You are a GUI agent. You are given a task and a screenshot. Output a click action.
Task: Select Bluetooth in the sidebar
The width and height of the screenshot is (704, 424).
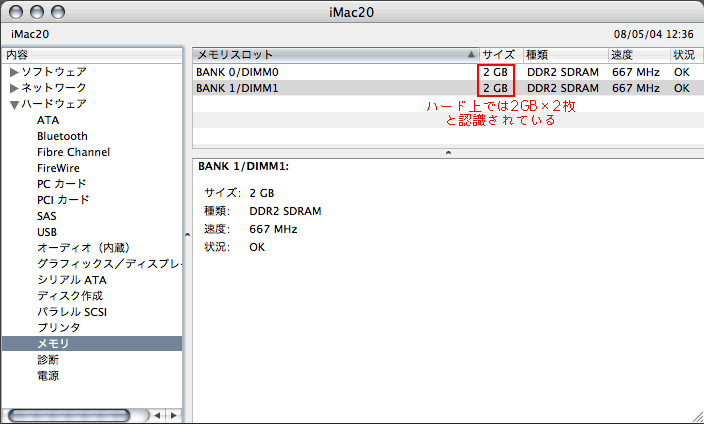point(62,136)
